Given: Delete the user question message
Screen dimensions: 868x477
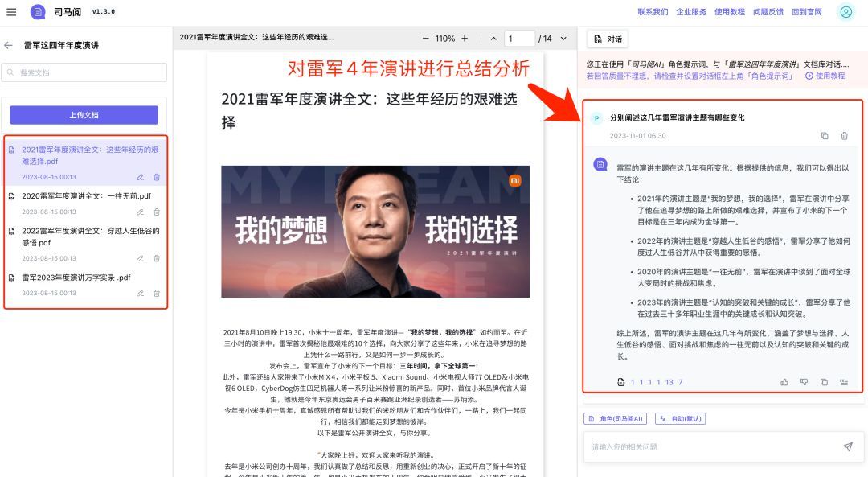Looking at the screenshot, I should click(x=844, y=136).
